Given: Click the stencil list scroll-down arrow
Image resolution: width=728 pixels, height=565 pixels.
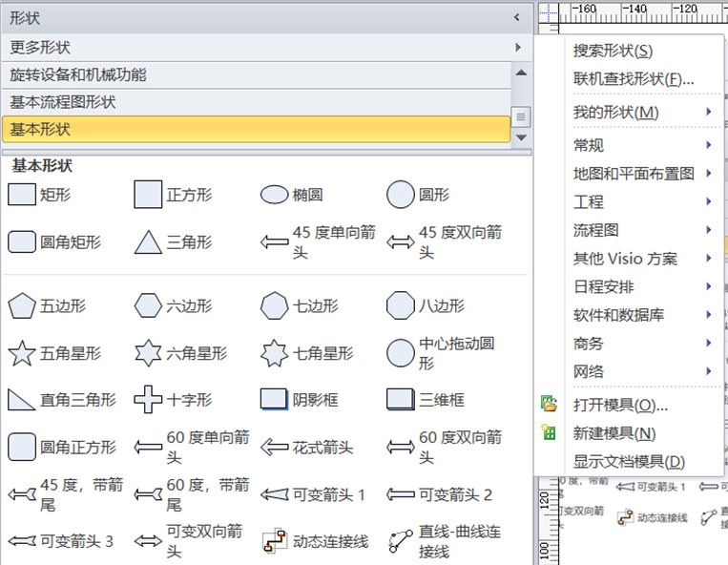Looking at the screenshot, I should click(x=521, y=137).
